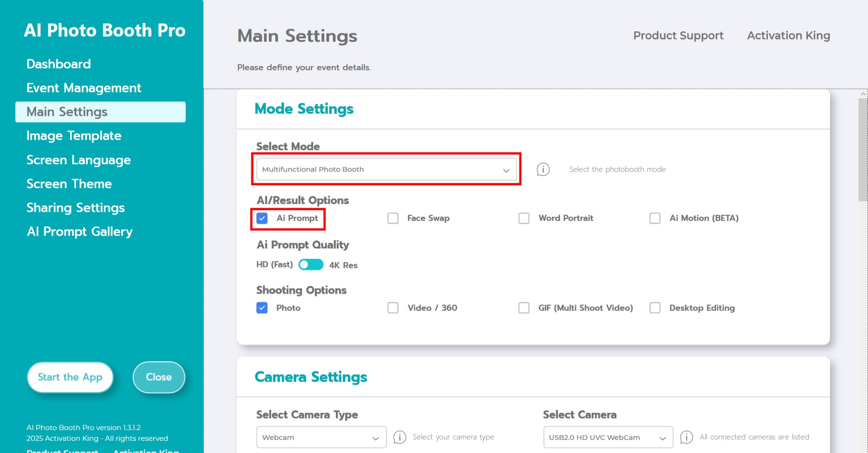This screenshot has width=868, height=453.
Task: Check the Word Portrait checkbox
Action: click(524, 218)
